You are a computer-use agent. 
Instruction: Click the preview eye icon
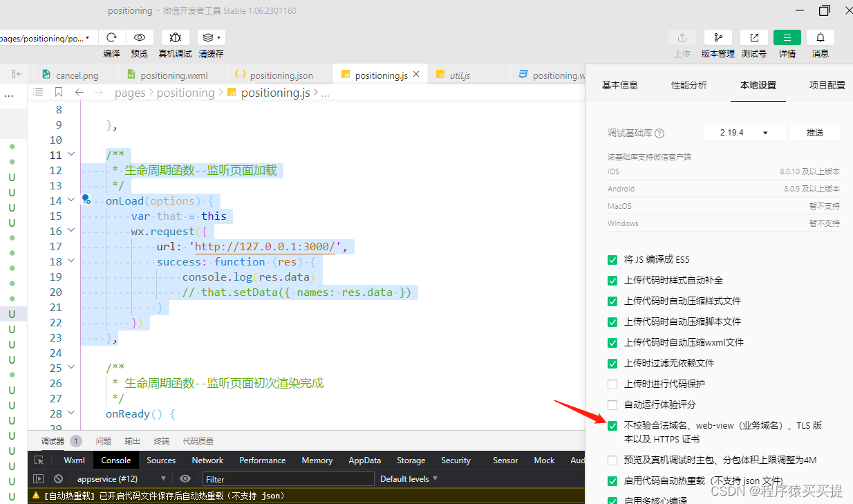coord(140,37)
